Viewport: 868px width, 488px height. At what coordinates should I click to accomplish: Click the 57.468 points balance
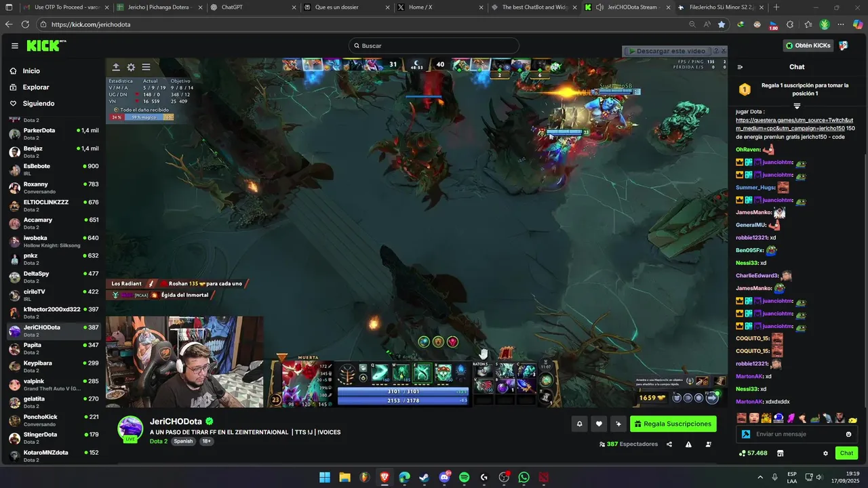753,453
